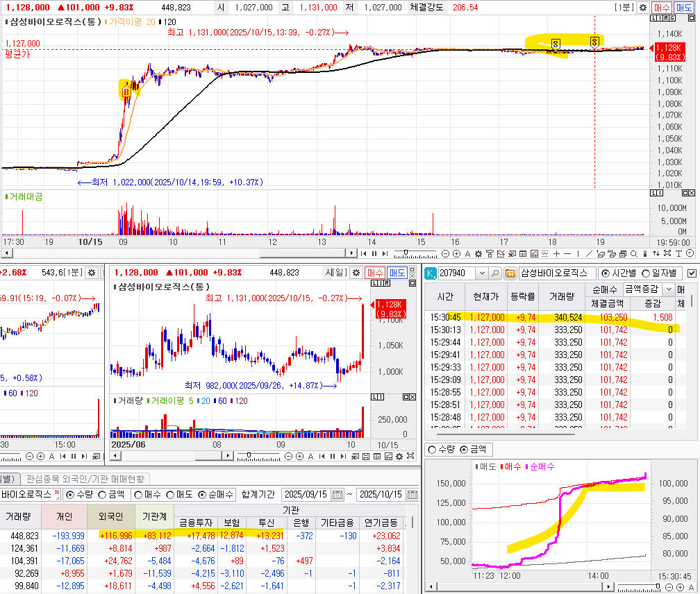Screen dimensions: 700x594
Task: Click the 개인 column header
Action: [65, 516]
